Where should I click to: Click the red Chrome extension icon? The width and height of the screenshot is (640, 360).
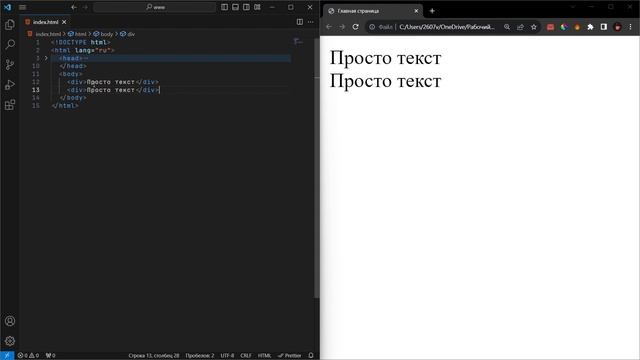(550, 27)
